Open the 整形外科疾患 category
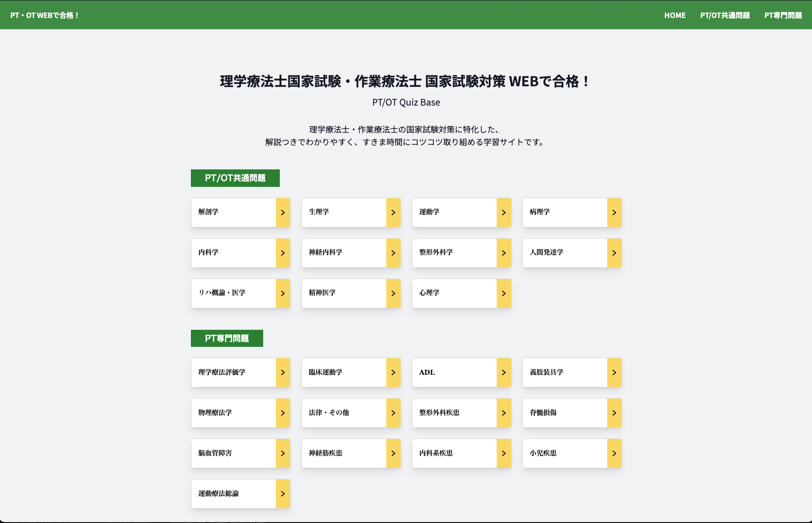 tap(462, 413)
